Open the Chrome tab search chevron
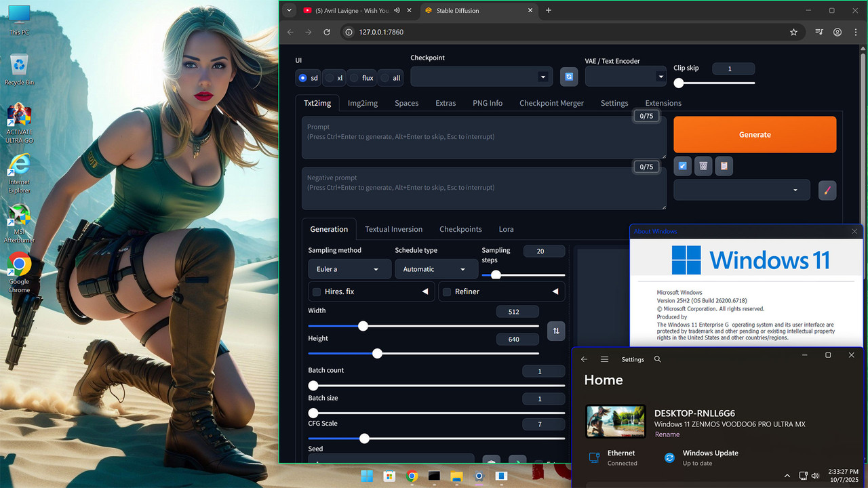Image resolution: width=868 pixels, height=488 pixels. pos(289,10)
